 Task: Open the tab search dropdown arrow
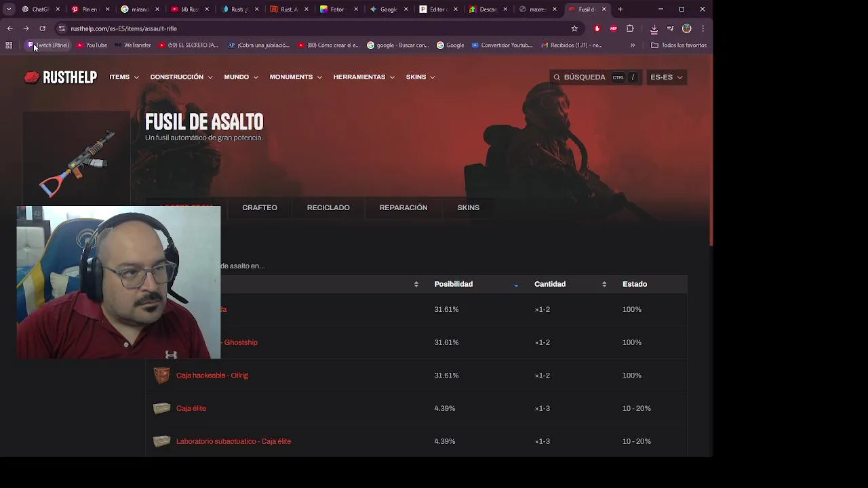(x=9, y=9)
